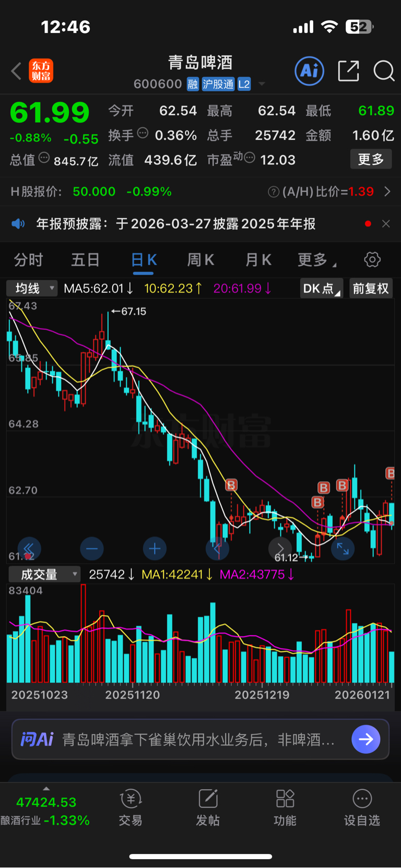Tap info icon beside 总值
Viewport: 401px width, 868px height.
(x=44, y=158)
